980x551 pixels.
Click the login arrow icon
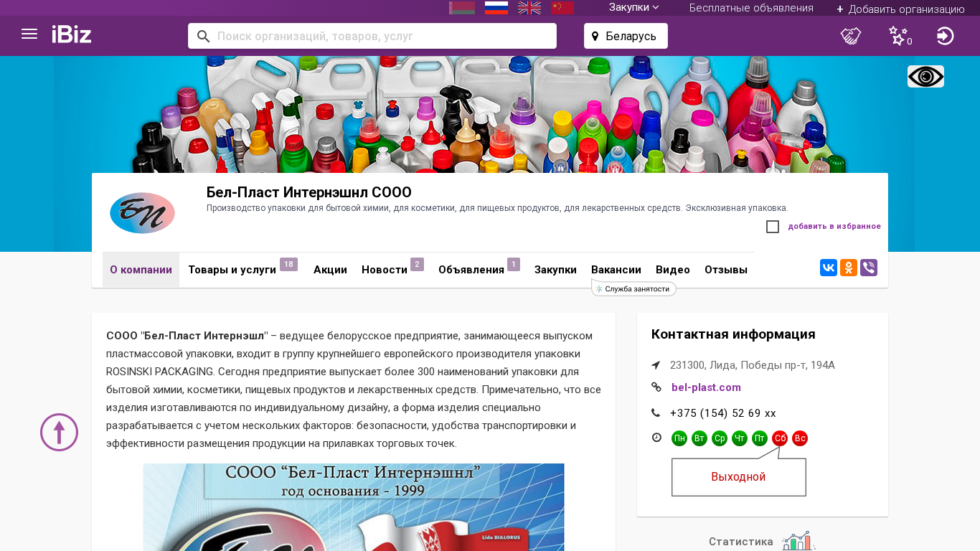coord(946,36)
